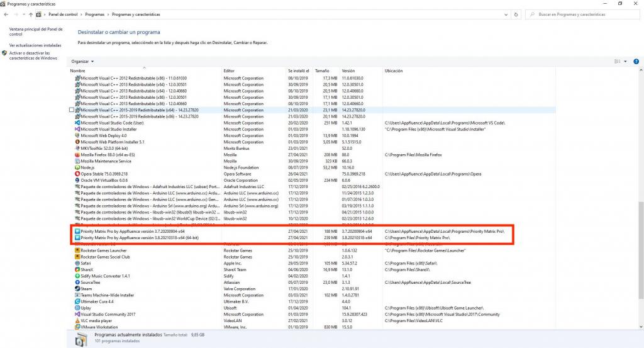Image resolution: width=644 pixels, height=348 pixels.
Task: Click the Microsoft Web Deploy 4.0 icon
Action: (77, 135)
